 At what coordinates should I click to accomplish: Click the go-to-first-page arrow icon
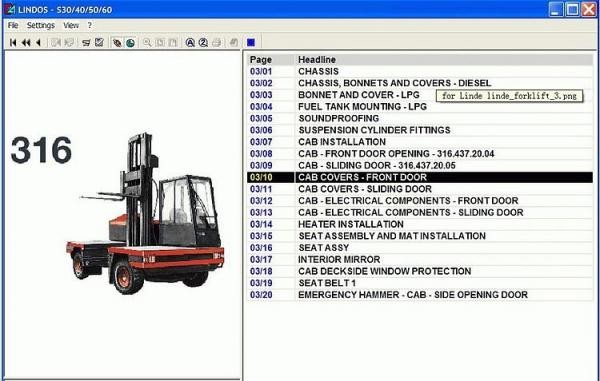(x=13, y=42)
